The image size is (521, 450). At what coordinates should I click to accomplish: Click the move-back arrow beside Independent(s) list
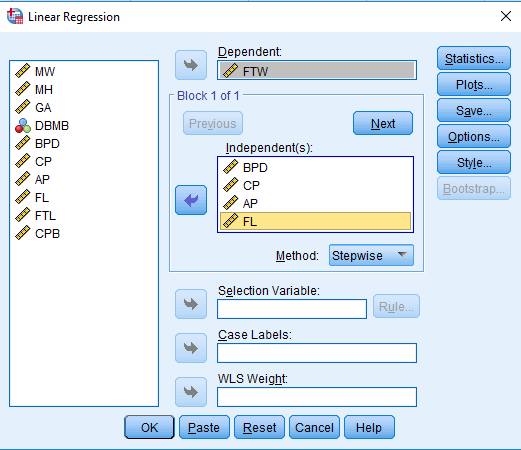pyautogui.click(x=191, y=200)
